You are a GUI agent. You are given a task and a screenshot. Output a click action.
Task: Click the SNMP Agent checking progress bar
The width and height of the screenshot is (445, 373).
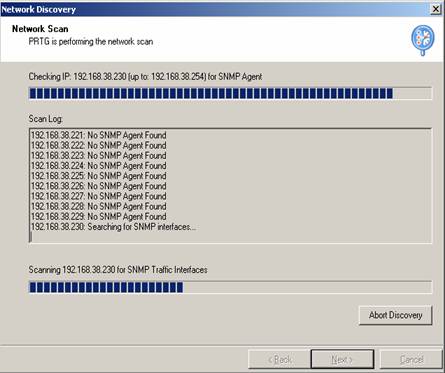pos(230,93)
